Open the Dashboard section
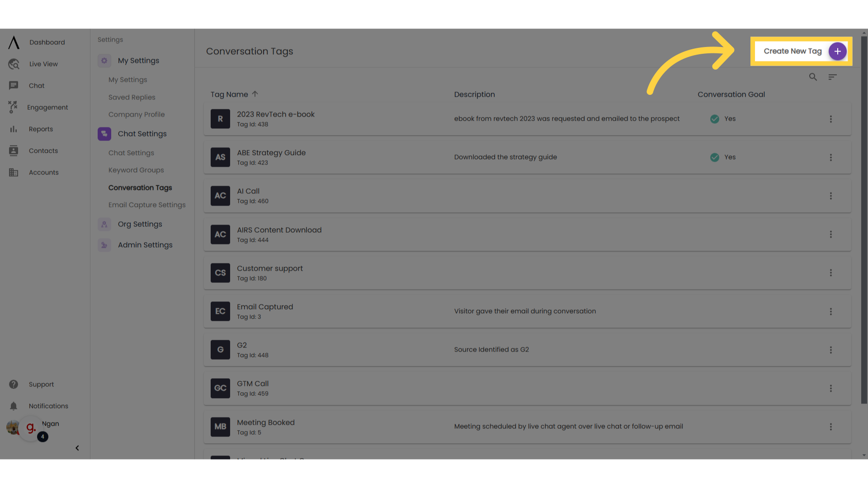Image resolution: width=868 pixels, height=488 pixels. [47, 42]
